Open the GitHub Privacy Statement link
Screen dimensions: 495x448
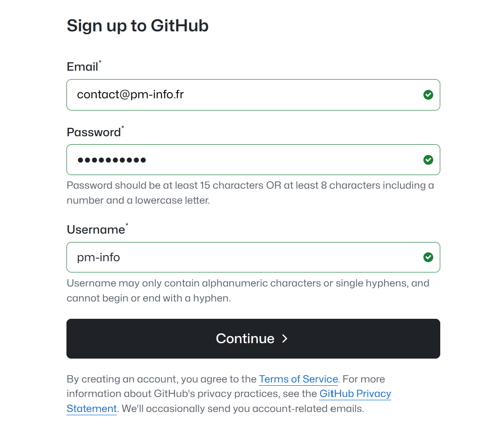355,394
